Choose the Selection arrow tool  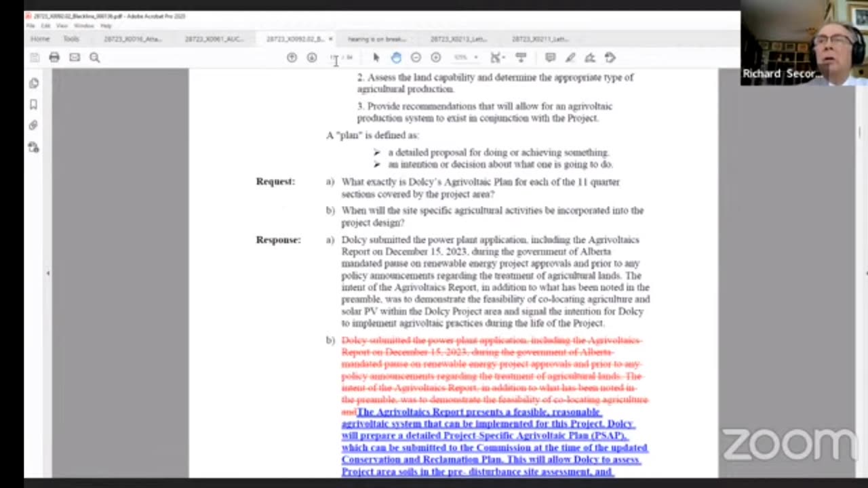[x=376, y=58]
